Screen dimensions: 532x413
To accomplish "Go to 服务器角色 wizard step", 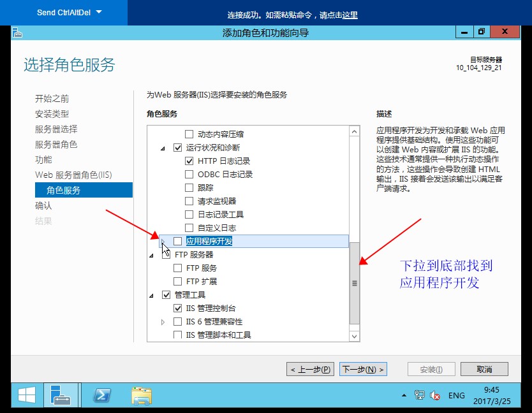I will [56, 145].
